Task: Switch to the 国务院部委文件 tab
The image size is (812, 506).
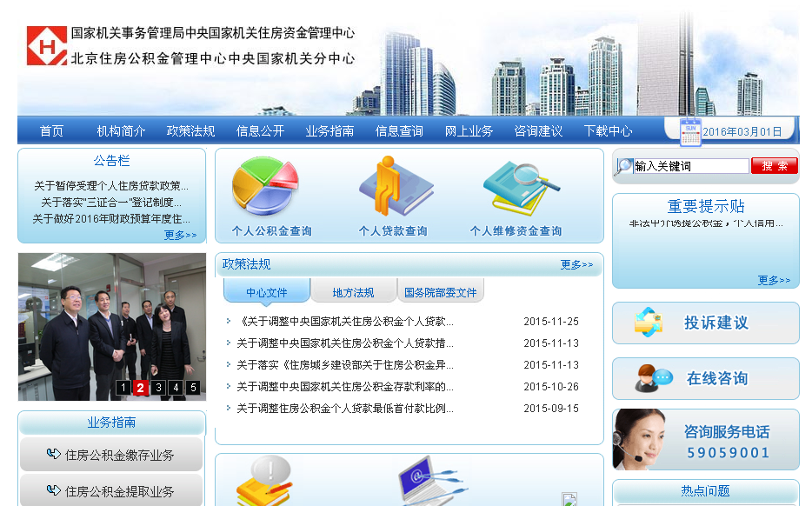Action: 441,291
